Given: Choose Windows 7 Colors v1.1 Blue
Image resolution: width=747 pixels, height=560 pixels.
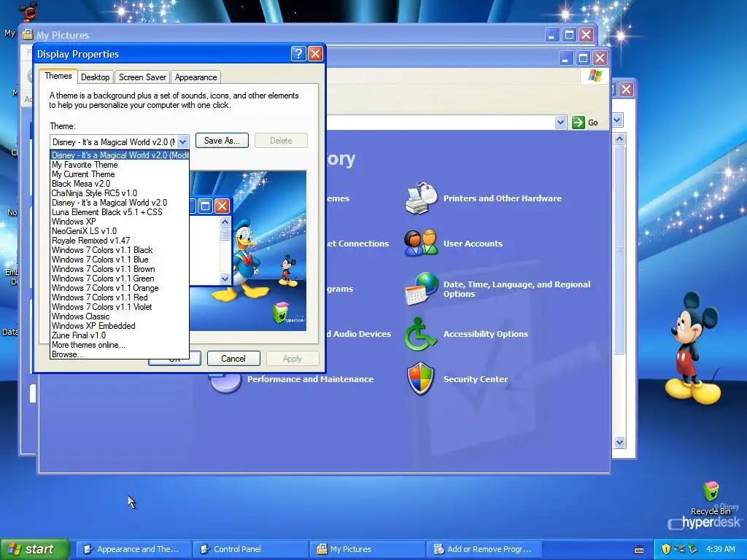Looking at the screenshot, I should tap(120, 260).
